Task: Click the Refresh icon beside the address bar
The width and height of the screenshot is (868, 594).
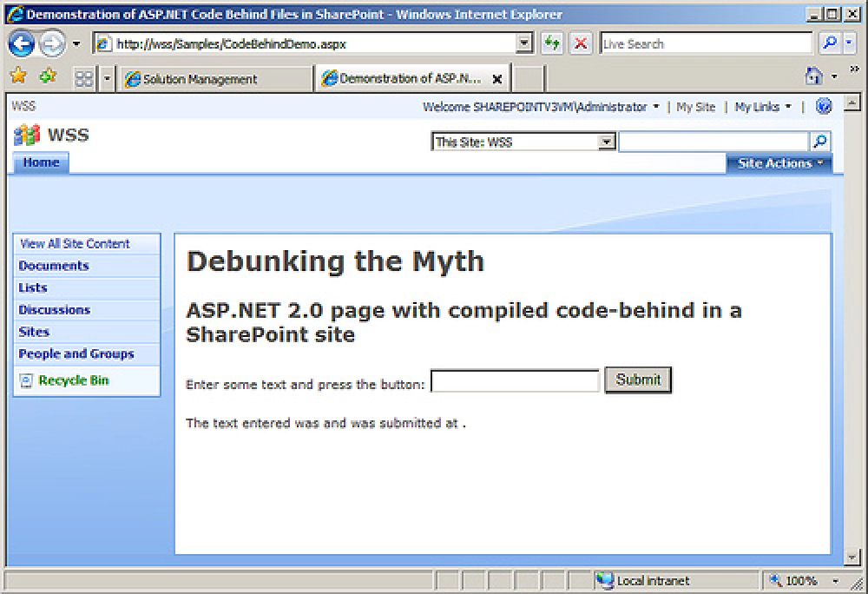Action: (552, 43)
